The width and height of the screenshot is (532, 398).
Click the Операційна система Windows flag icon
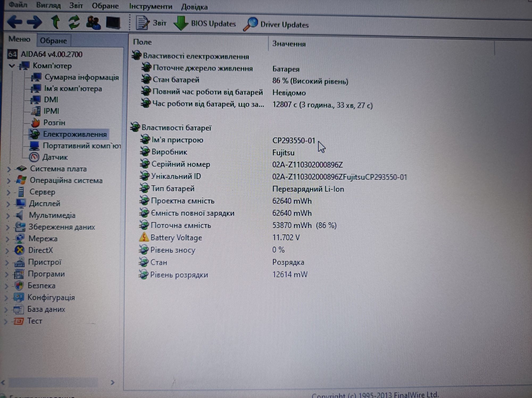[21, 180]
